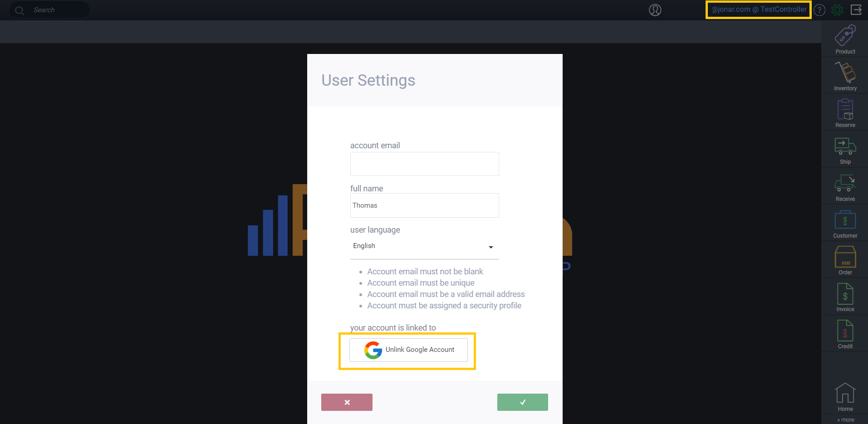Open the user profile icon
The height and width of the screenshot is (424, 868).
(x=655, y=10)
